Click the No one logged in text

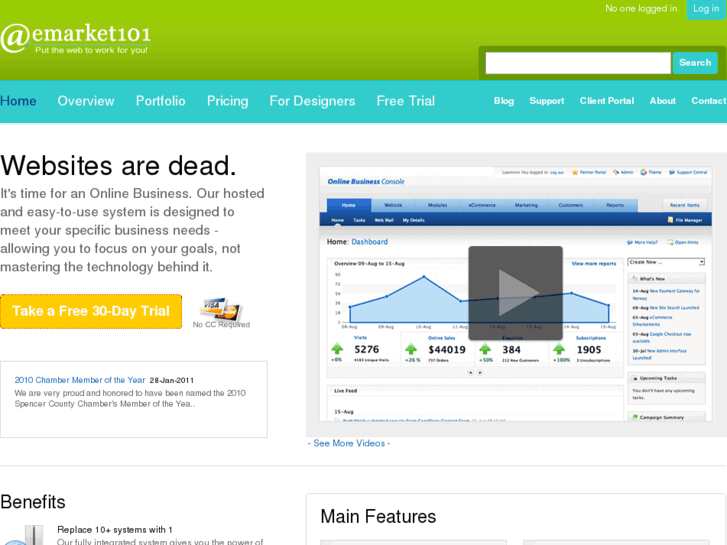(642, 9)
